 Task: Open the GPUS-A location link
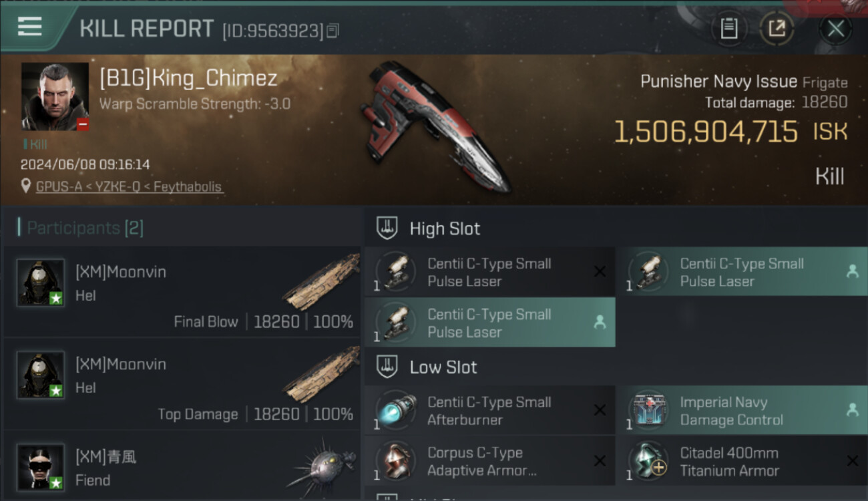[129, 187]
